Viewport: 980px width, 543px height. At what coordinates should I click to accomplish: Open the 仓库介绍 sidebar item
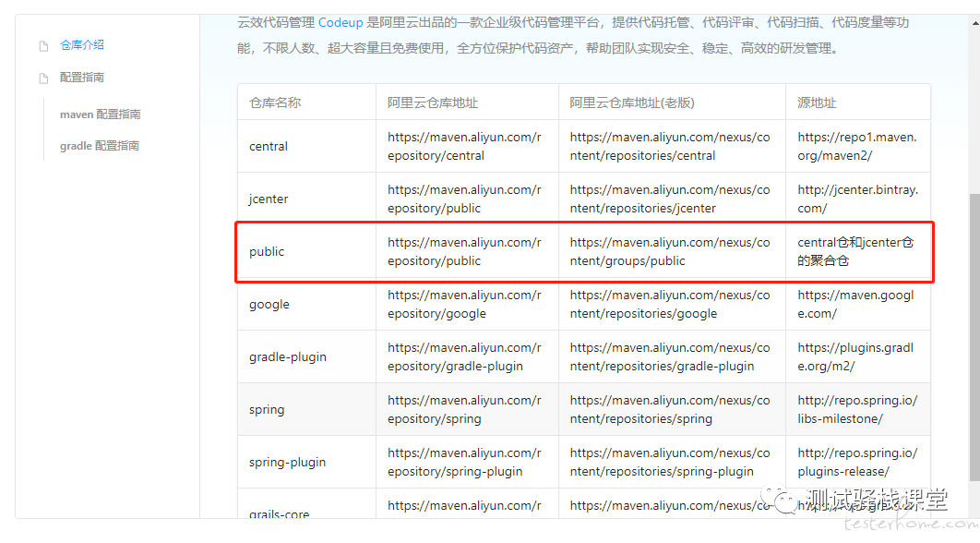82,45
